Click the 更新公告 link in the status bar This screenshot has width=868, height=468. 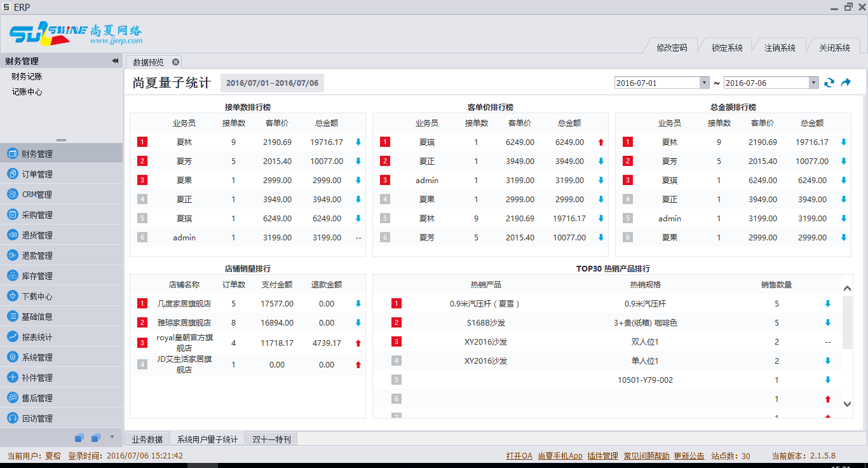[689, 456]
